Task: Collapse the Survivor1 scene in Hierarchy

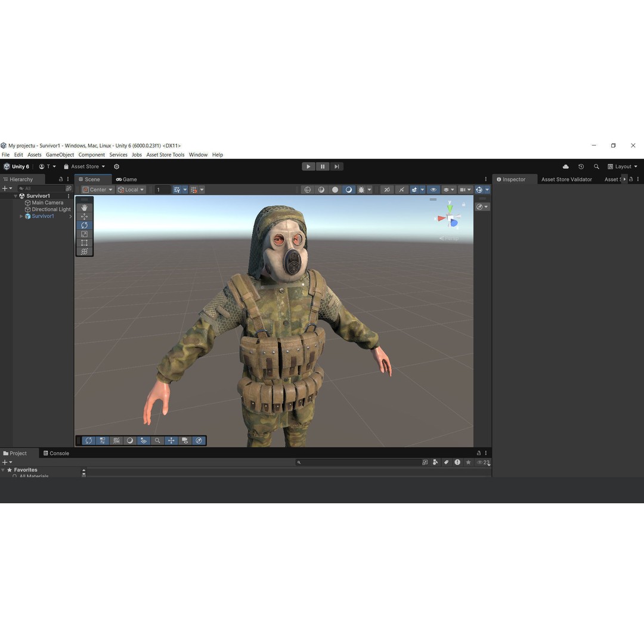Action: (16, 196)
